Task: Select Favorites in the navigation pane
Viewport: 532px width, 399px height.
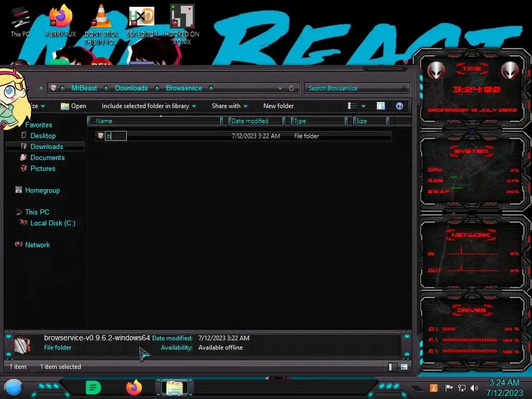Action: pyautogui.click(x=38, y=125)
